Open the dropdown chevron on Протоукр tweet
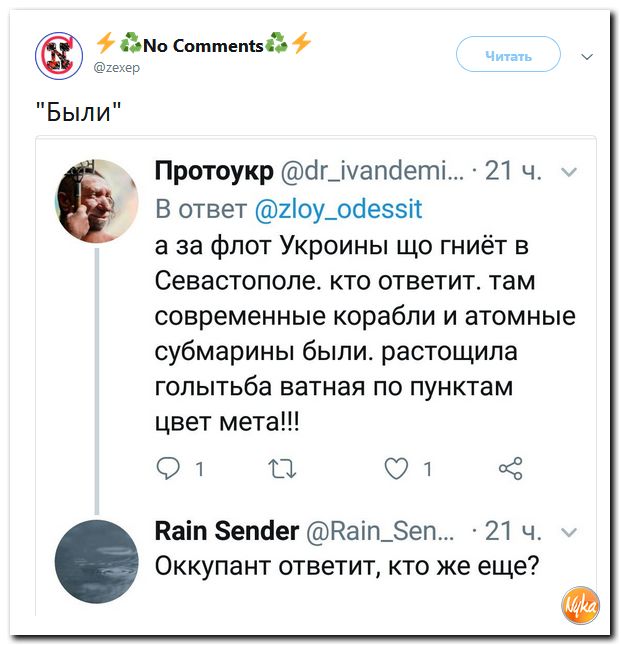 click(x=569, y=172)
